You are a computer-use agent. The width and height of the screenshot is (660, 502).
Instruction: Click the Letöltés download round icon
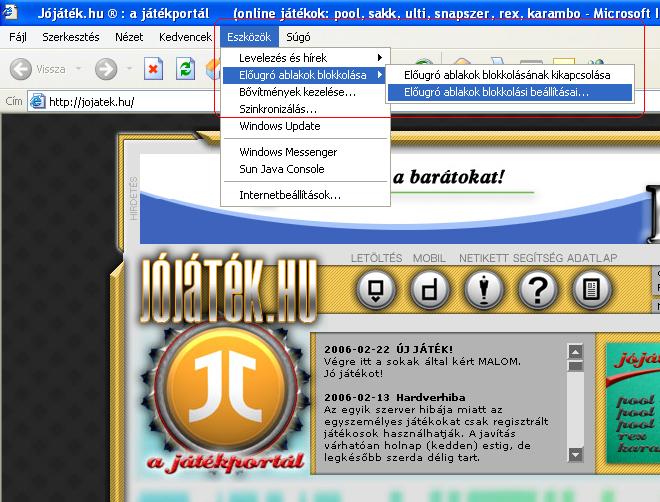pyautogui.click(x=376, y=290)
